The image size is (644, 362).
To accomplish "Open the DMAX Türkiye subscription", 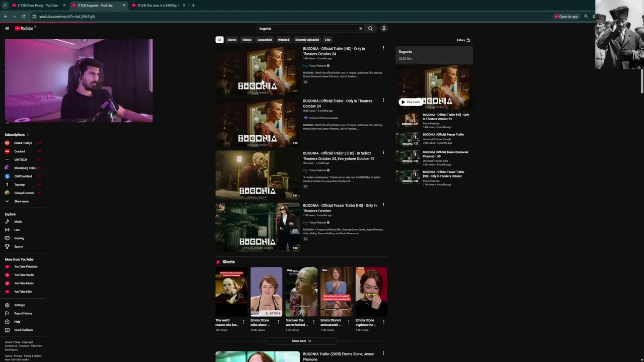I will pyautogui.click(x=23, y=143).
